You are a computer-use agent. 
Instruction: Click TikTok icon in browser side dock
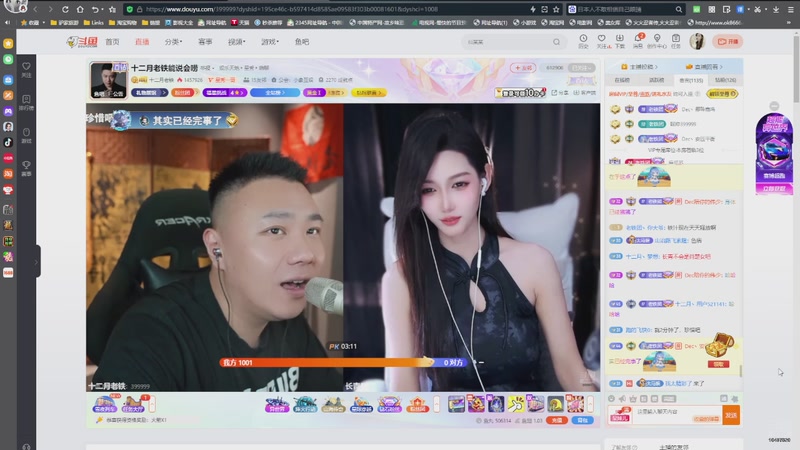[8, 142]
